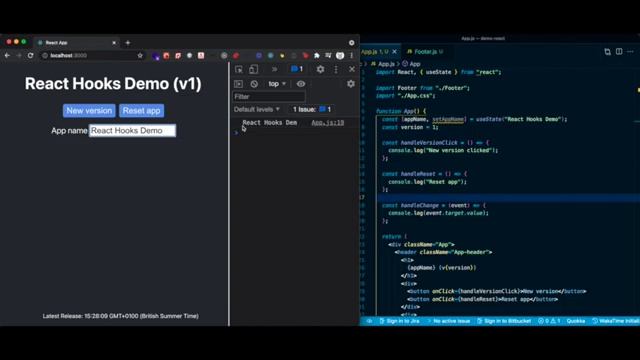The height and width of the screenshot is (360, 640).
Task: Open DevTools settings gear
Action: pyautogui.click(x=320, y=69)
